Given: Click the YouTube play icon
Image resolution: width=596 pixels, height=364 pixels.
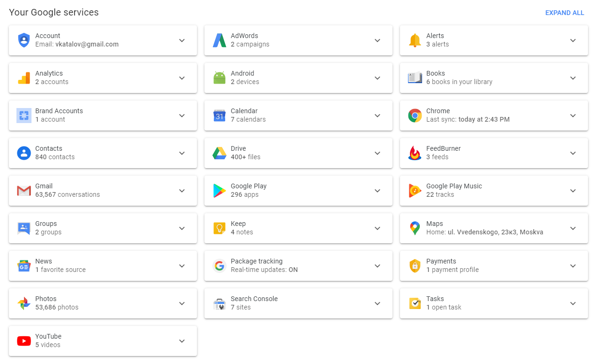Looking at the screenshot, I should coord(24,341).
